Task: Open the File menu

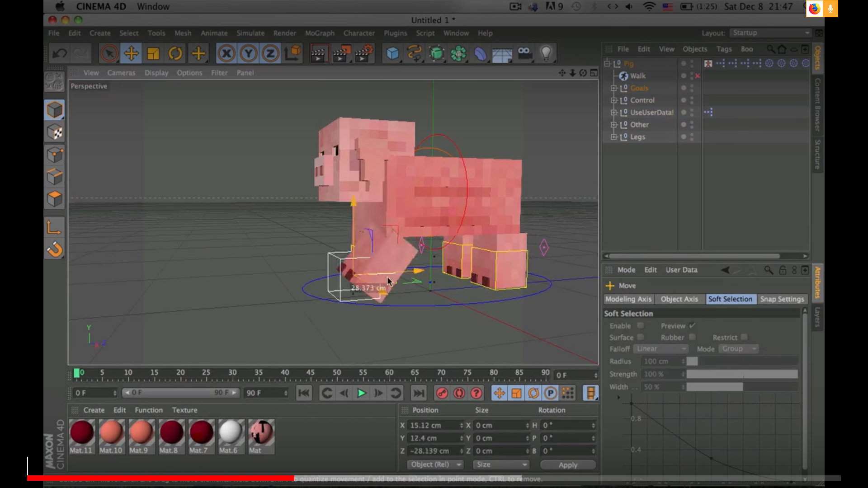Action: pos(54,33)
